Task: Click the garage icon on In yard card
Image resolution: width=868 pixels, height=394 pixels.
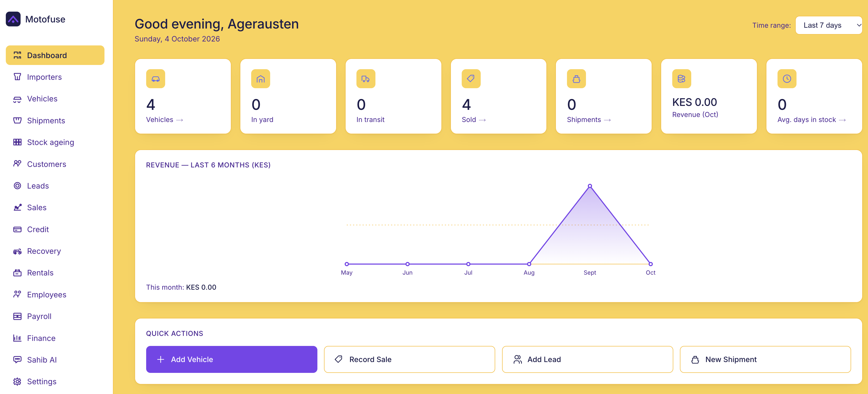Action: click(260, 79)
